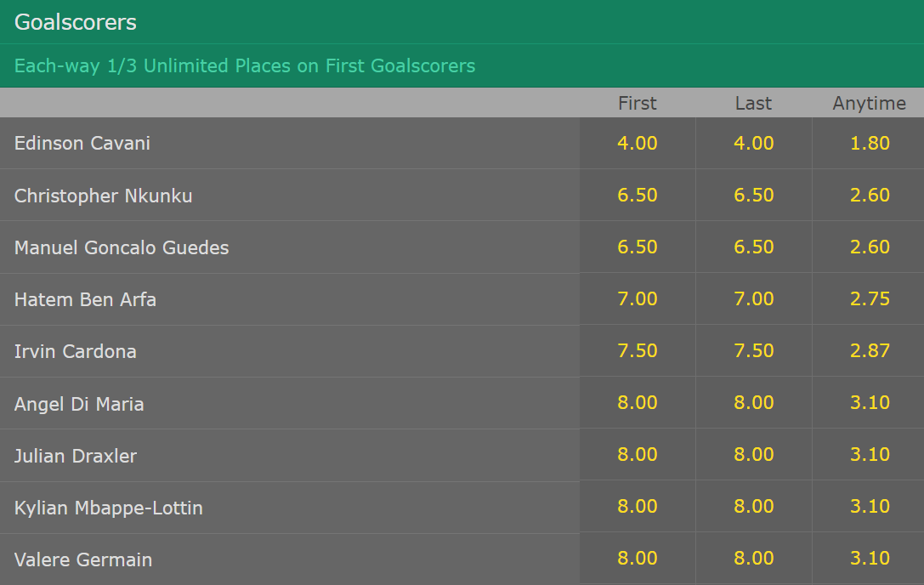Select Kylian Mbappe-Lottin Last odds 8.00
Viewport: 924px width, 585px height.
[x=754, y=507]
